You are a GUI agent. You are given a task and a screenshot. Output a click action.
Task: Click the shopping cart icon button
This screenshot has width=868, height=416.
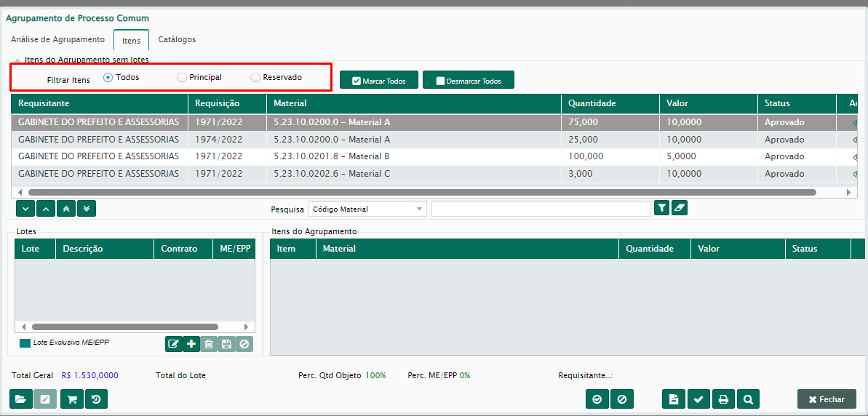point(71,399)
